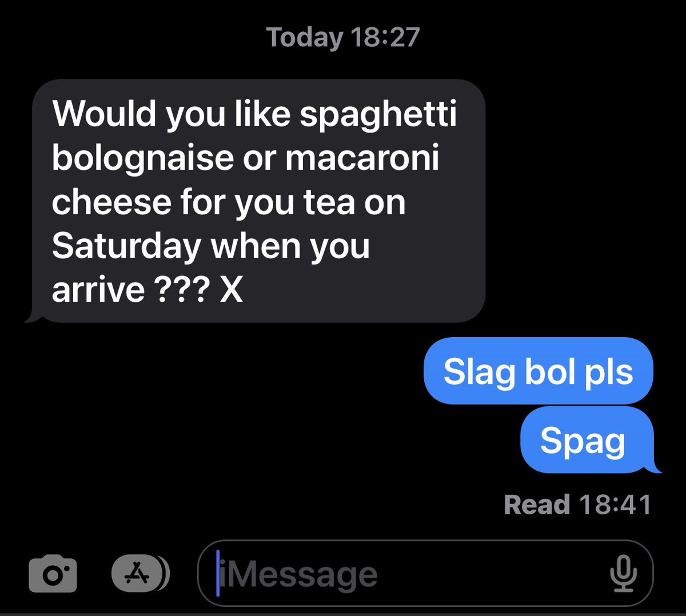Select the 'Slag bol pls' sent bubble

point(538,371)
